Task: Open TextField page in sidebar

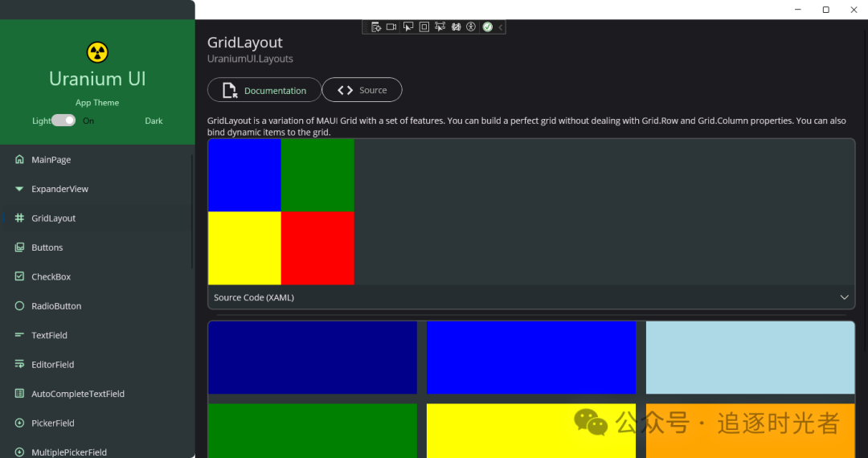Action: point(97,335)
